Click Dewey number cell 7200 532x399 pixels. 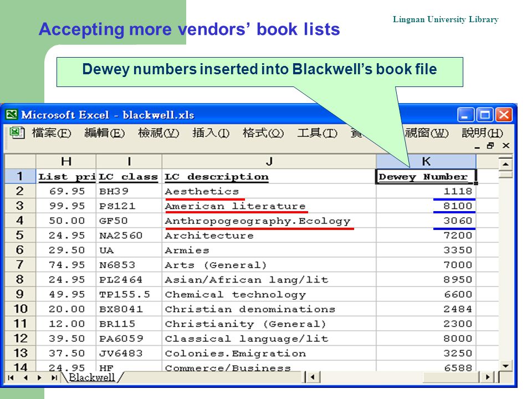pos(426,236)
